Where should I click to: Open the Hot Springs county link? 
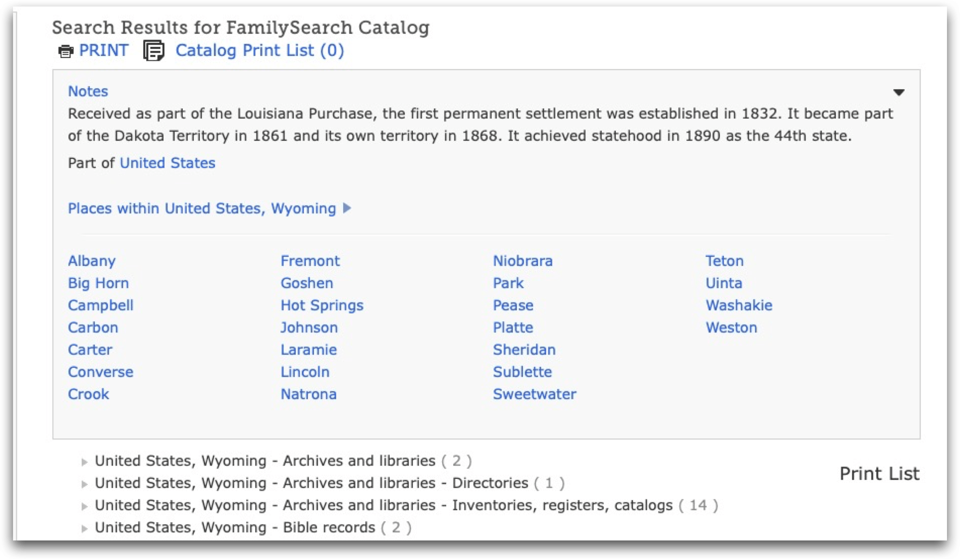pos(322,305)
